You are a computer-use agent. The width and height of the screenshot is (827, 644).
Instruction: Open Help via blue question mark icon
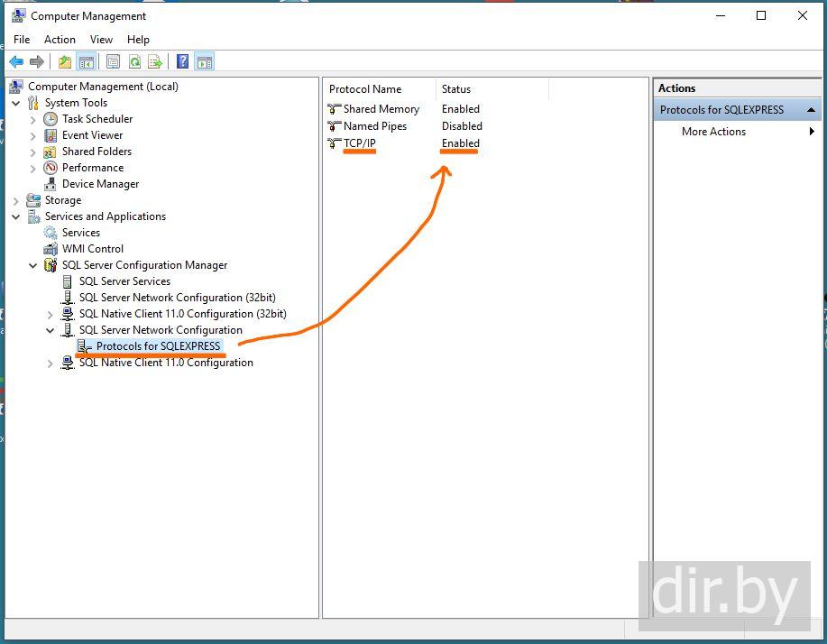(183, 61)
